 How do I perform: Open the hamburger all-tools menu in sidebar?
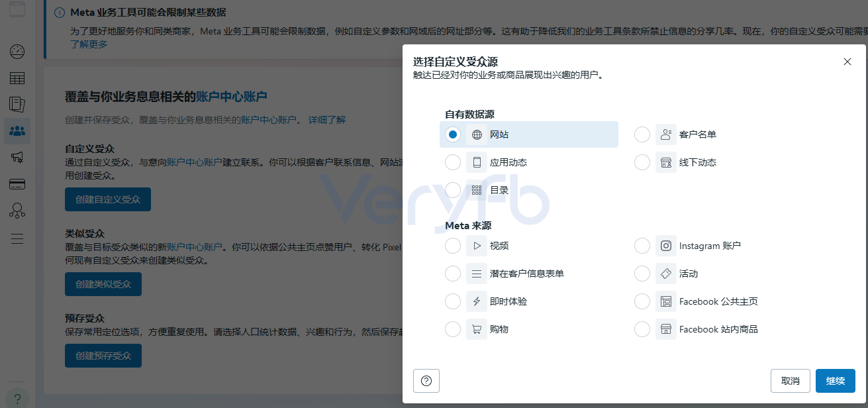click(17, 238)
